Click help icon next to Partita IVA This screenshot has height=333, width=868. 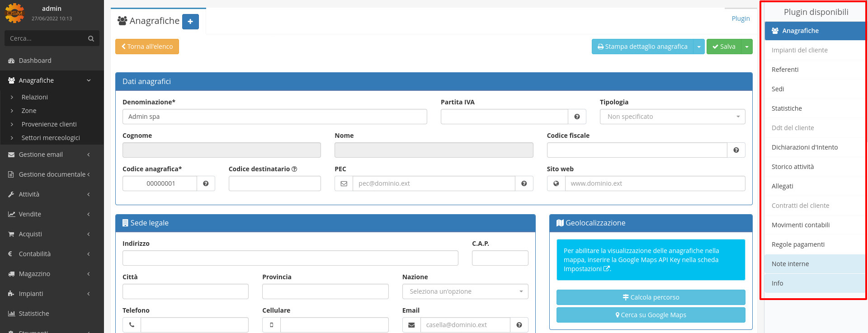577,117
